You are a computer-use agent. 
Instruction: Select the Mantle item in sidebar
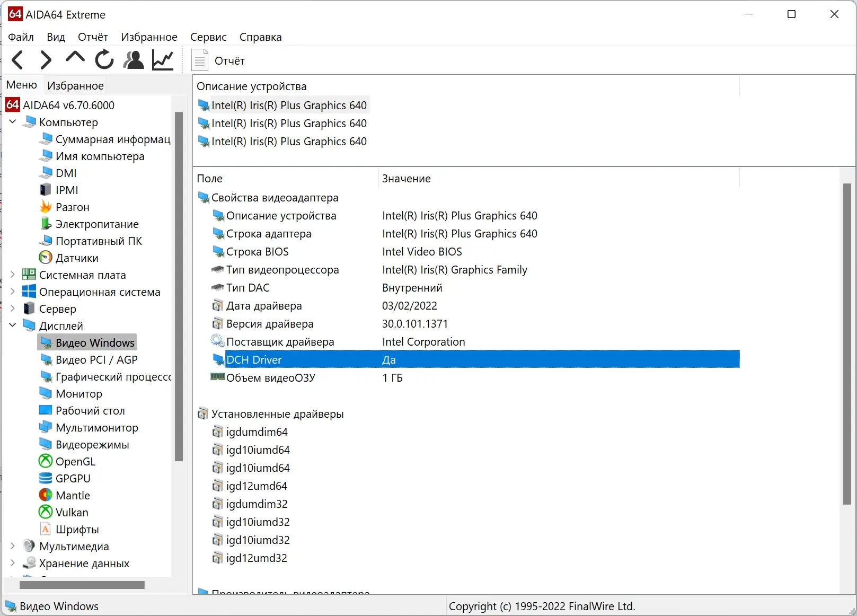73,495
